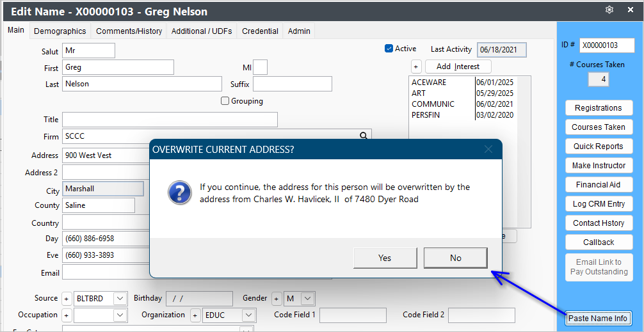This screenshot has width=644, height=332.
Task: Open Registrations from the side panel
Action: point(599,108)
